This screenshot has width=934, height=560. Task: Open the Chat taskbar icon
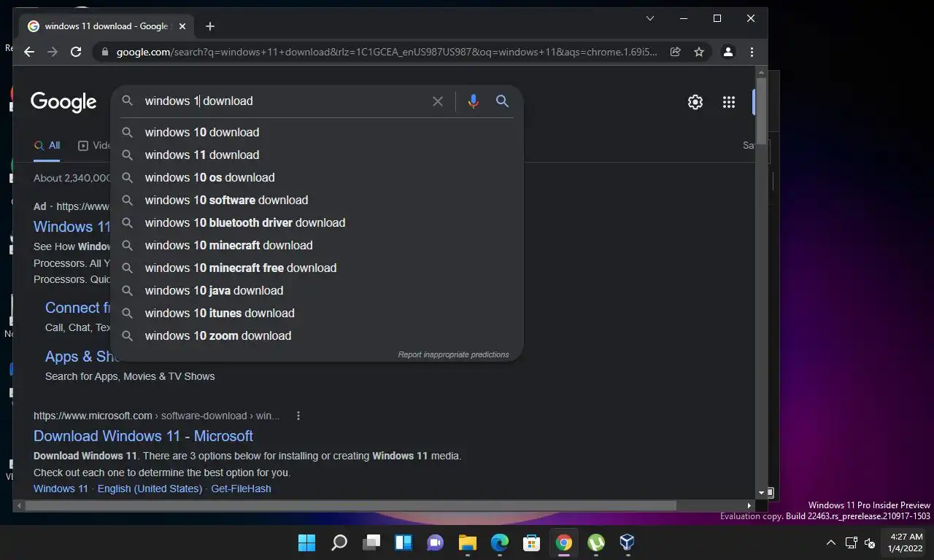[x=436, y=542]
